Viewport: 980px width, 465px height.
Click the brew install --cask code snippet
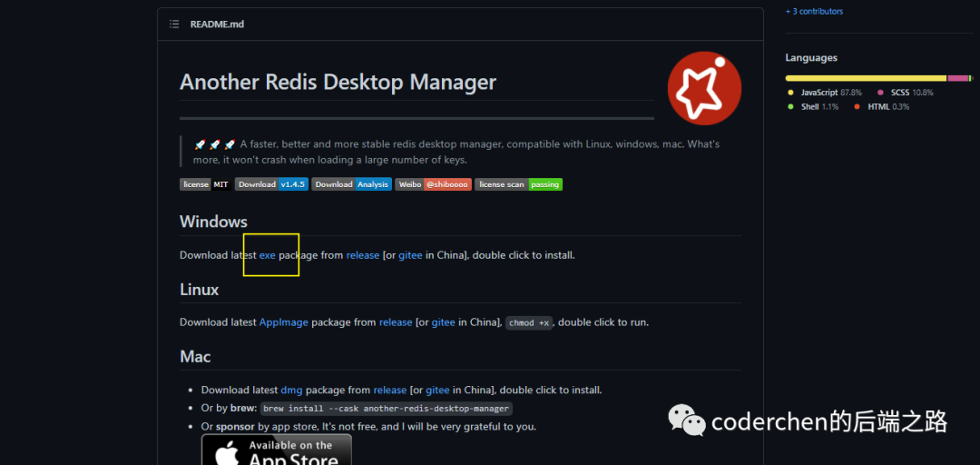[387, 409]
